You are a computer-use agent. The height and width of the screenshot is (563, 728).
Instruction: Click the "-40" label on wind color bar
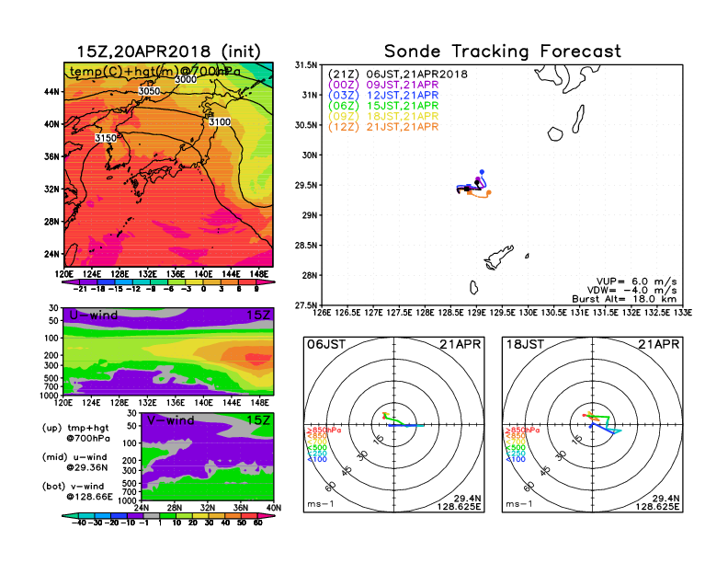[x=80, y=523]
